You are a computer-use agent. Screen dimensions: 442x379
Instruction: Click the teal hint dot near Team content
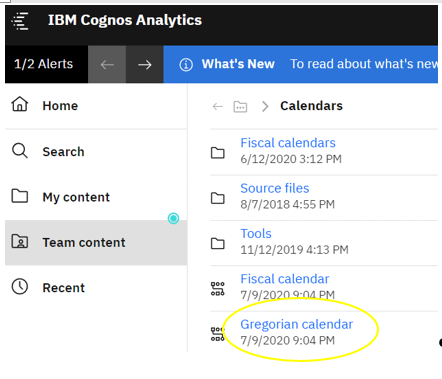pyautogui.click(x=173, y=218)
